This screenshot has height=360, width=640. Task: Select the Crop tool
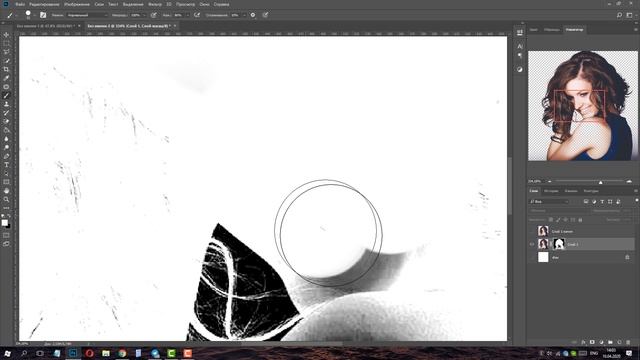[6, 69]
